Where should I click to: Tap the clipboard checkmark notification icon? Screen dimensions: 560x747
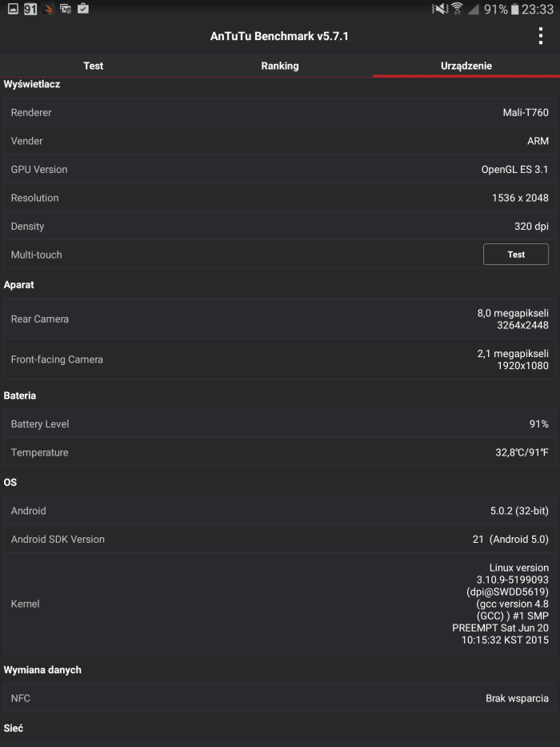coord(83,8)
